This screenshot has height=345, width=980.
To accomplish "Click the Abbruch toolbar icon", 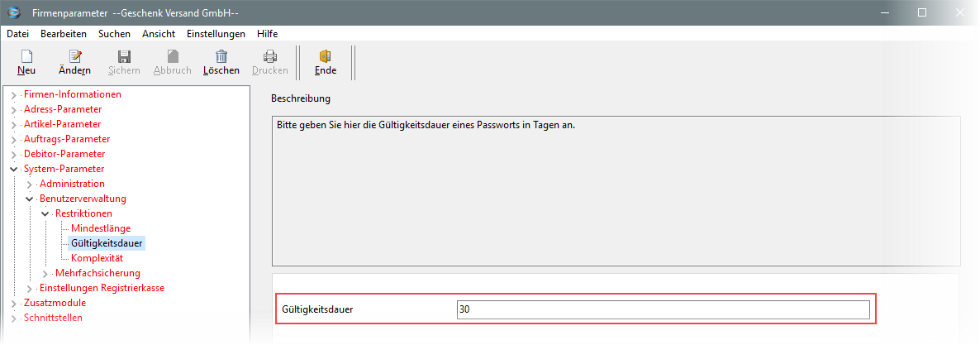I will tap(172, 56).
